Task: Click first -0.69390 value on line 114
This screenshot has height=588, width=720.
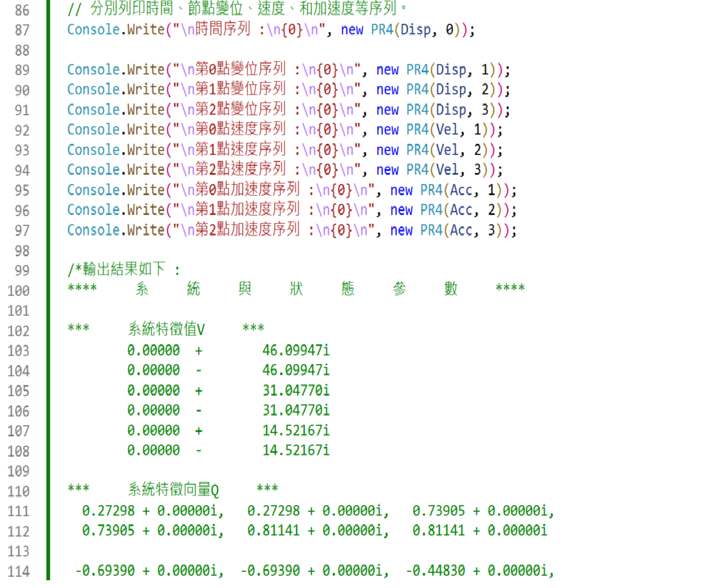Action: [105, 571]
